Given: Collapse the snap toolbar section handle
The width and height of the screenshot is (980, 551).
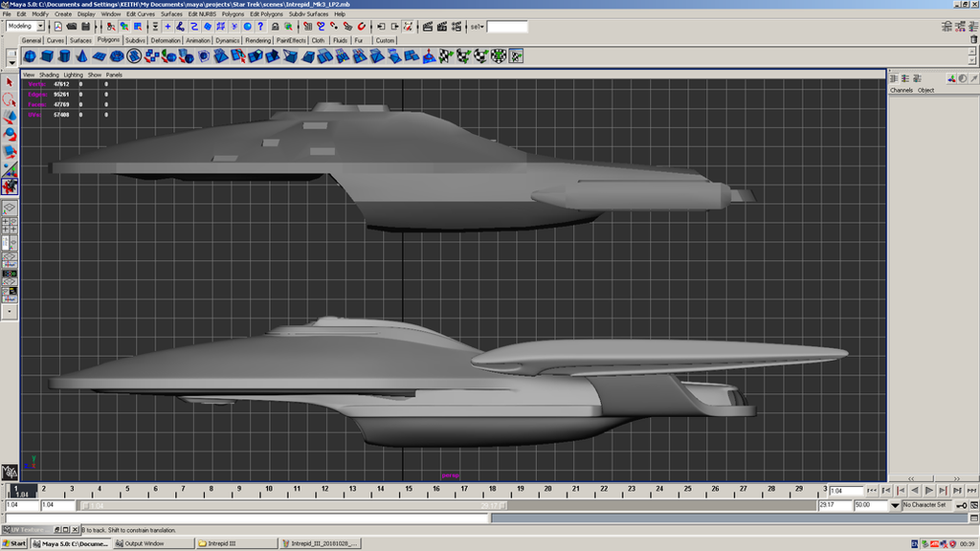Looking at the screenshot, I should 299,26.
